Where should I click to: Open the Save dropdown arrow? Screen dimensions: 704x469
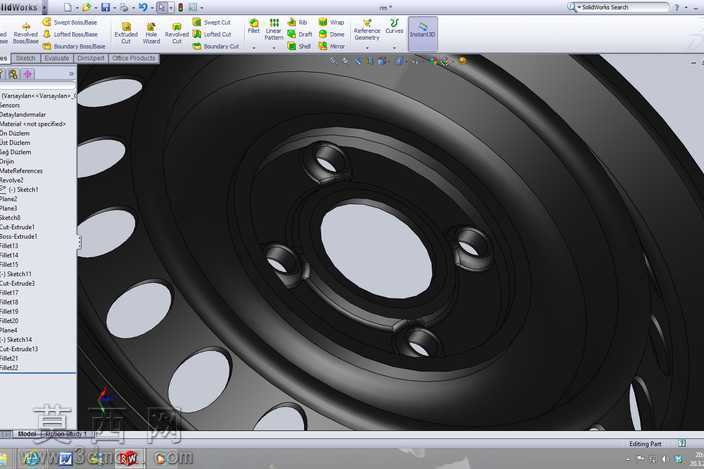[x=114, y=8]
